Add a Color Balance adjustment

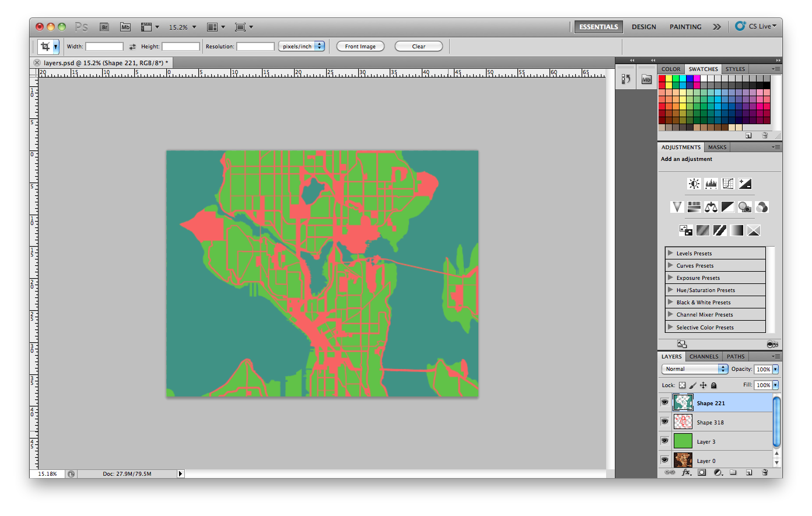point(710,207)
